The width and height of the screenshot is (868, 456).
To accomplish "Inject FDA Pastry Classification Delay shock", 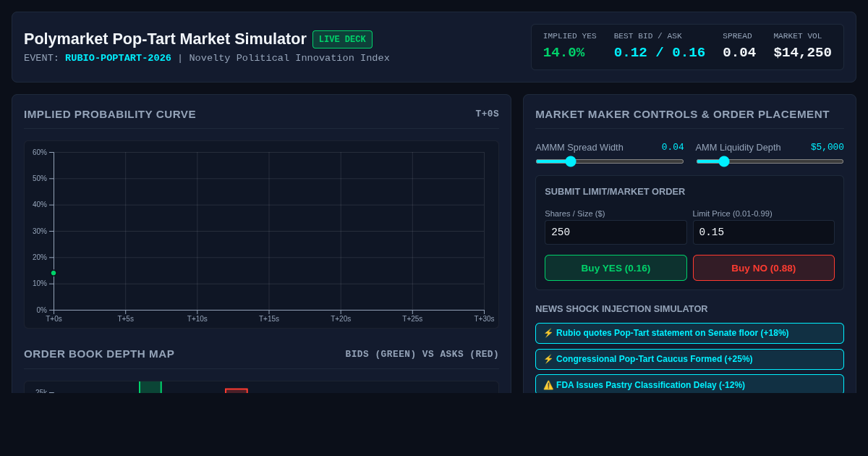I will point(689,384).
